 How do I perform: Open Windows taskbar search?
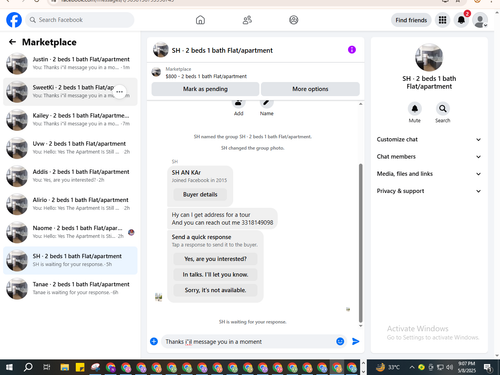[x=28, y=367]
